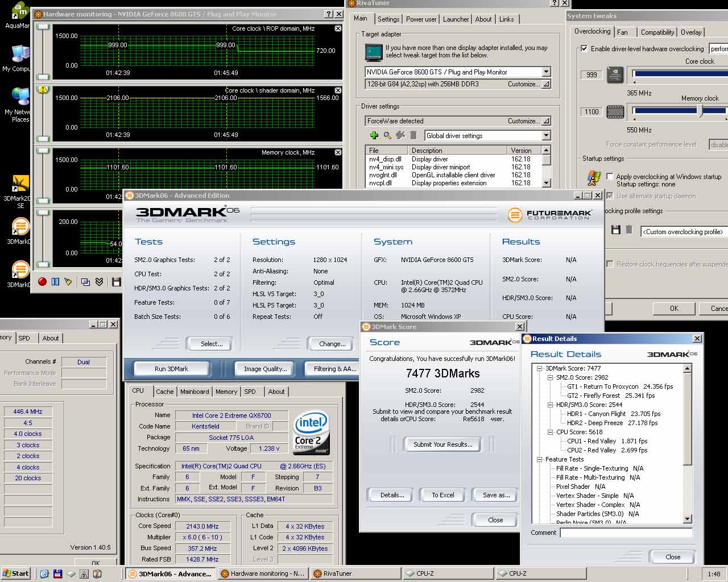The image size is (728, 582).
Task: Click the To Excel button
Action: pyautogui.click(x=442, y=495)
